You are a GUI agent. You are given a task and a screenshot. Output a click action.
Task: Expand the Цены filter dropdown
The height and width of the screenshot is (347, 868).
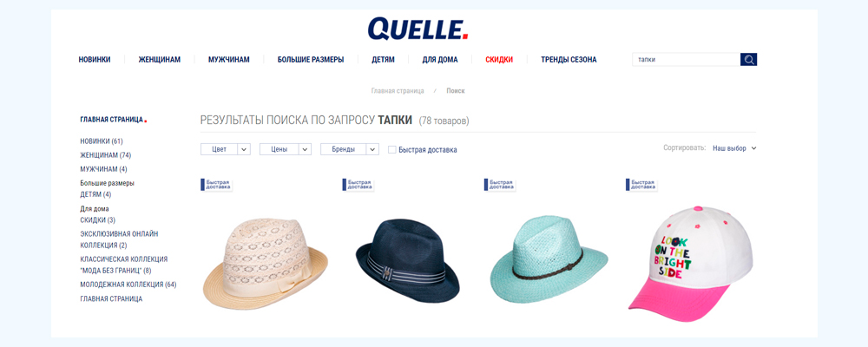click(x=285, y=149)
